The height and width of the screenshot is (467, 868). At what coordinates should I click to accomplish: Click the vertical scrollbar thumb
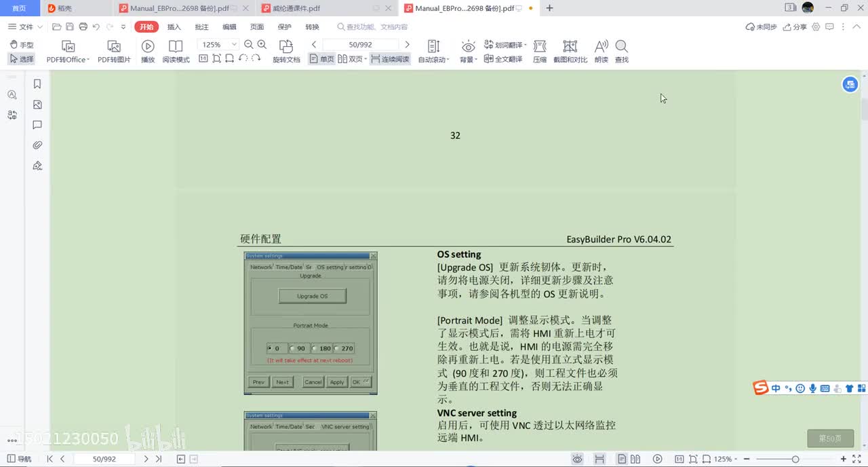point(864,109)
